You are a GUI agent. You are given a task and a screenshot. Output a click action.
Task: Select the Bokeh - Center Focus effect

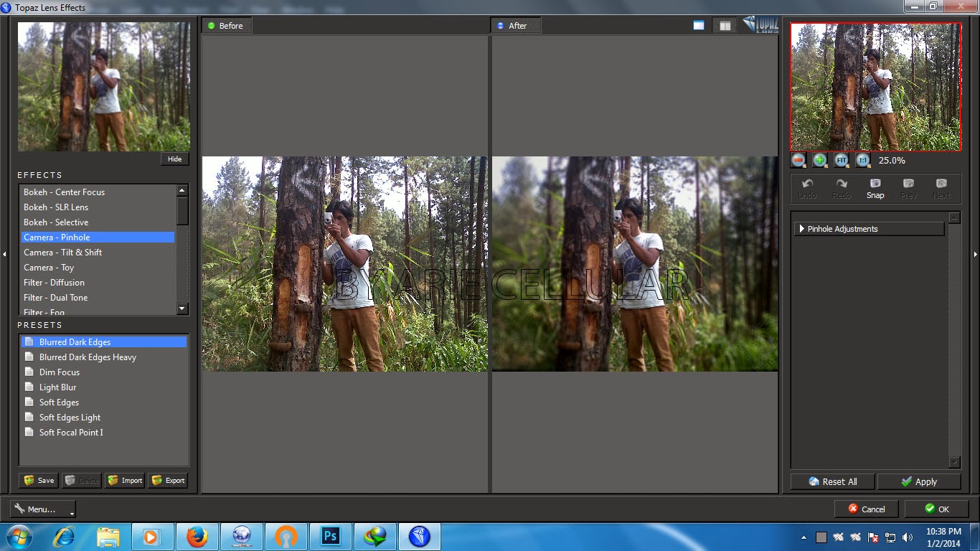pos(98,192)
